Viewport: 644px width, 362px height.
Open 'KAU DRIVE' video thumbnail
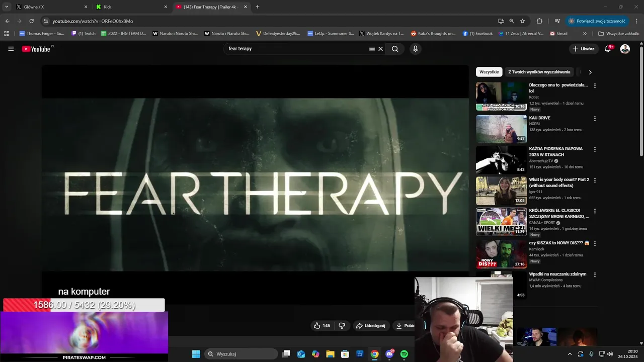501,129
